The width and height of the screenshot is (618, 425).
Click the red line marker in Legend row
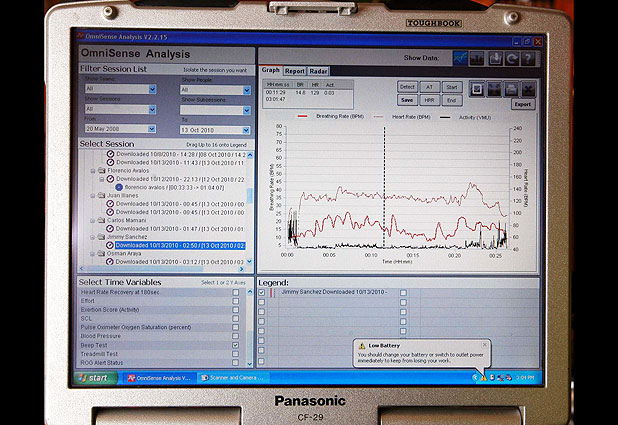[272, 293]
